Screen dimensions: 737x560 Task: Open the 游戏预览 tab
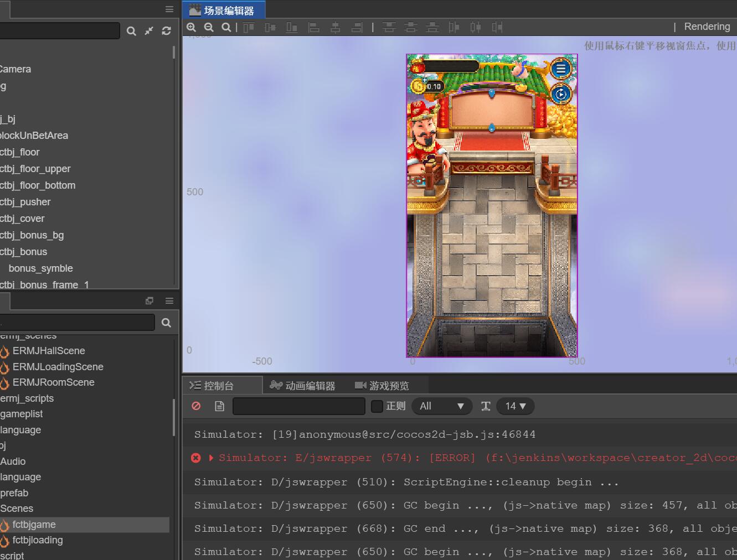click(x=382, y=386)
